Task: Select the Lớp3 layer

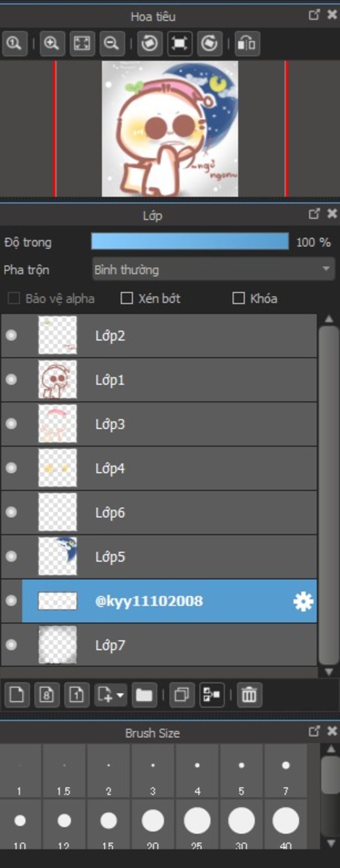Action: pyautogui.click(x=169, y=424)
